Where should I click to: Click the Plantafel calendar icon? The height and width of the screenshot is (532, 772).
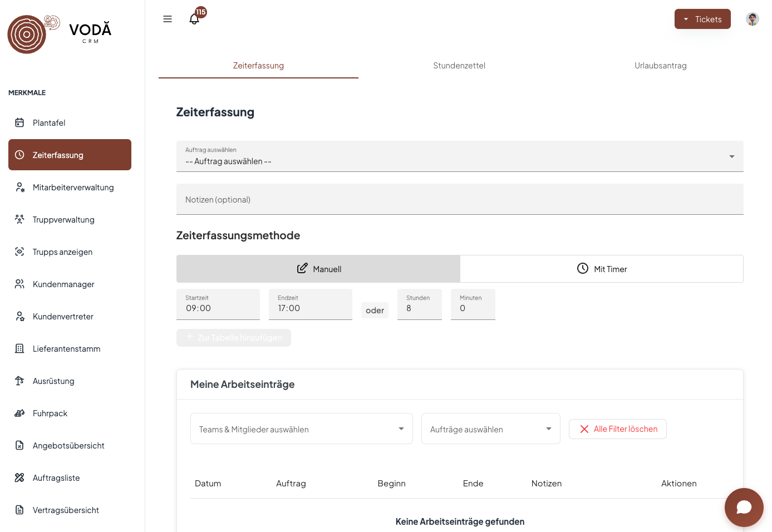19,123
